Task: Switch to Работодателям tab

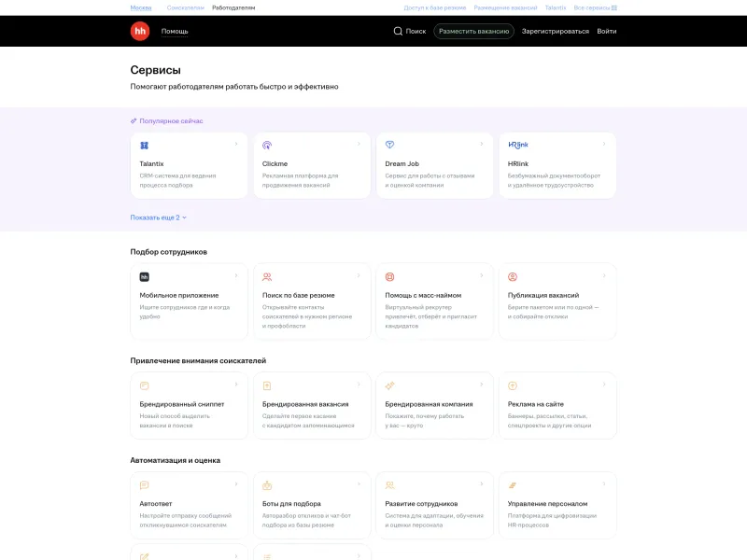Action: pyautogui.click(x=233, y=7)
